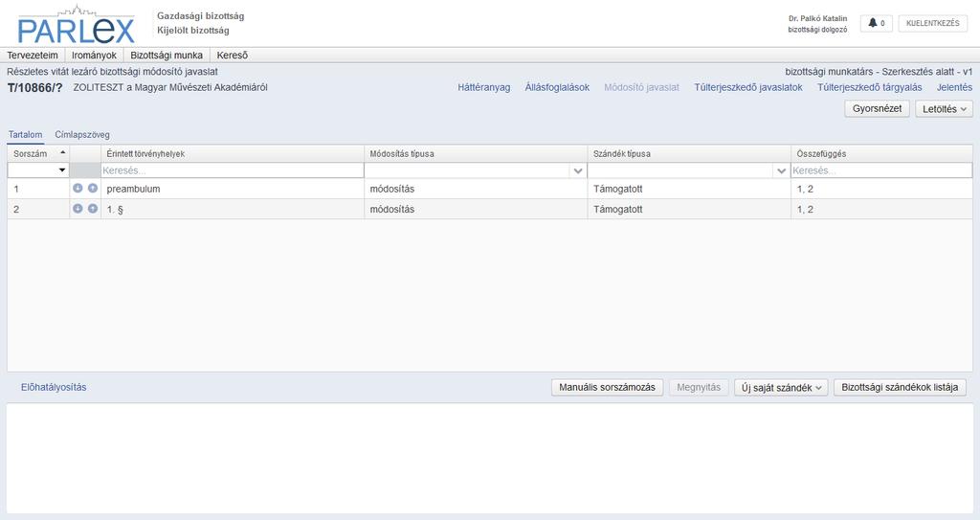Open the Módosító javaslat link
This screenshot has height=520, width=980.
pyautogui.click(x=641, y=87)
